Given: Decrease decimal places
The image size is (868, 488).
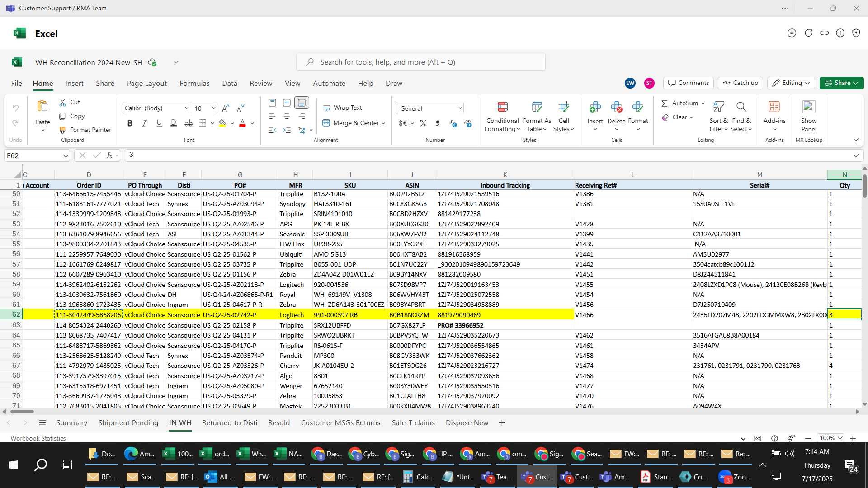Looking at the screenshot, I should pyautogui.click(x=468, y=123).
